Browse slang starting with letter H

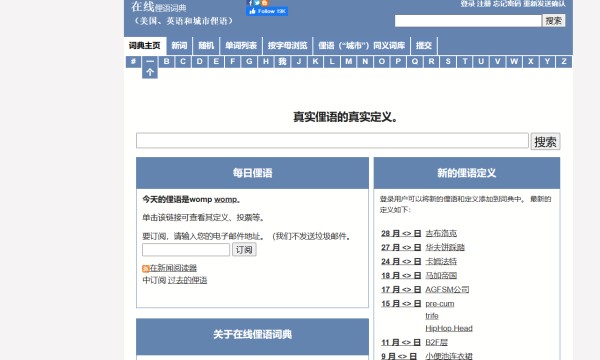266,62
